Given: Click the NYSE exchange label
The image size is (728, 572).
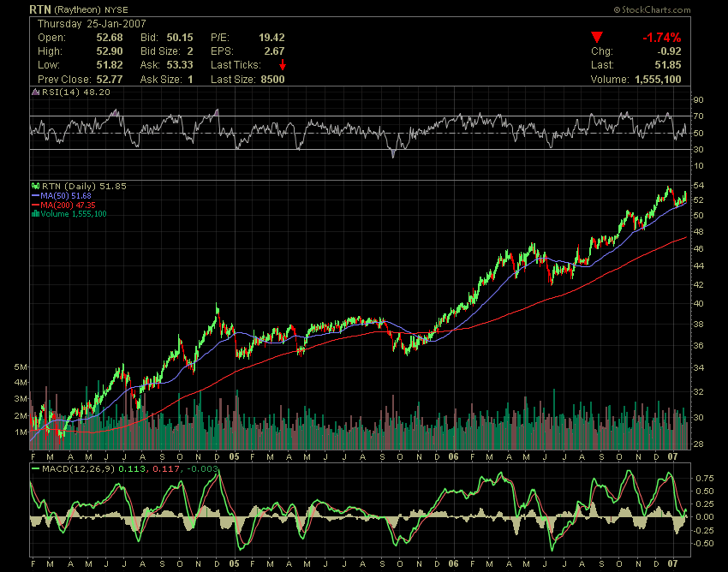Looking at the screenshot, I should (x=116, y=9).
